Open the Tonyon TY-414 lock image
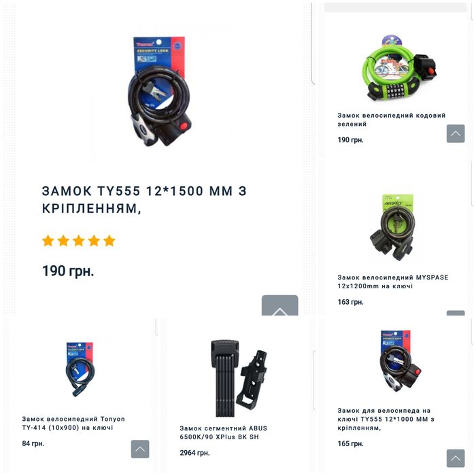This screenshot has width=476, height=476. 80,369
